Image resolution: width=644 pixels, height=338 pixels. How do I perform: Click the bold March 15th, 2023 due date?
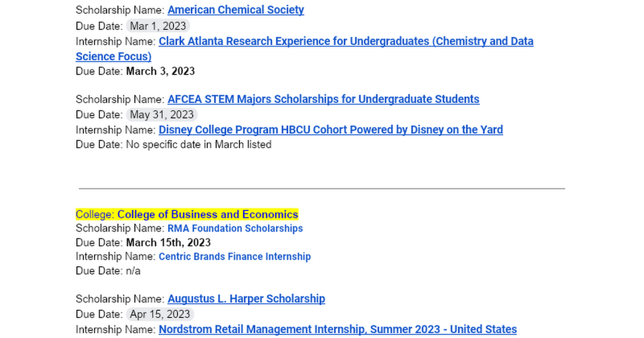(x=168, y=243)
